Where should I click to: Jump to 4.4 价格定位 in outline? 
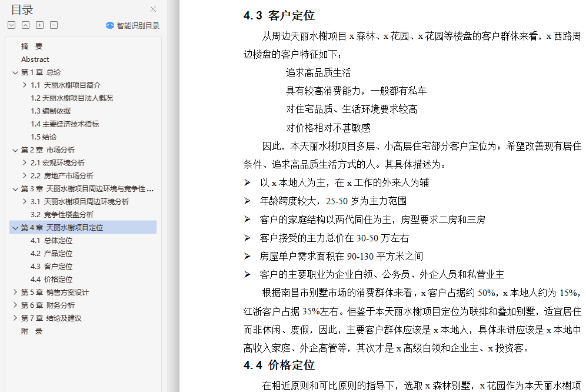pyautogui.click(x=52, y=280)
